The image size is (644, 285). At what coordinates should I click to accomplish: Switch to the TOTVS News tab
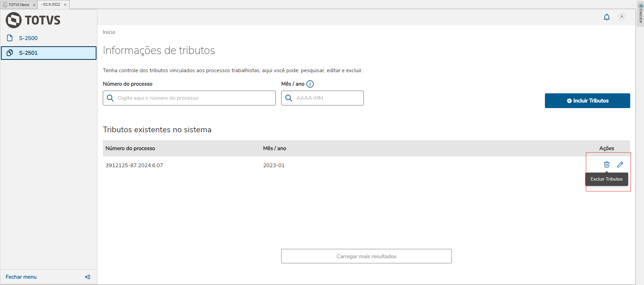pos(17,5)
